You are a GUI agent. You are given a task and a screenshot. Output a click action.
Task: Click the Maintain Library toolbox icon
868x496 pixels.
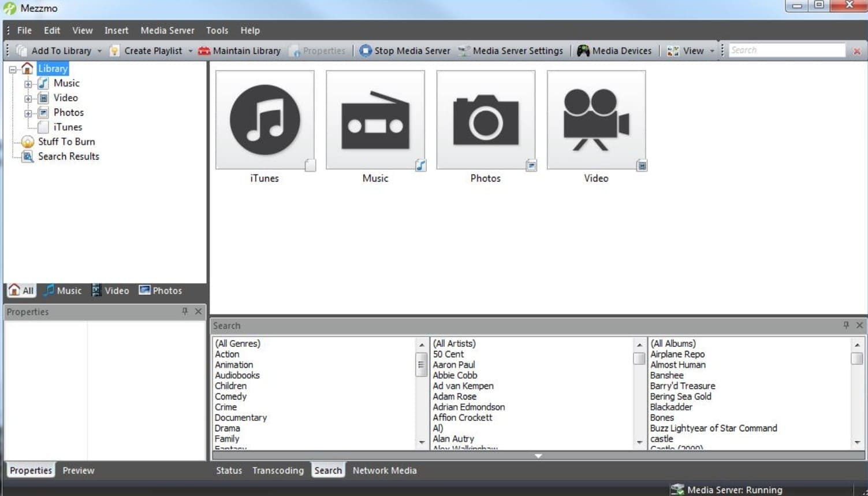point(204,51)
